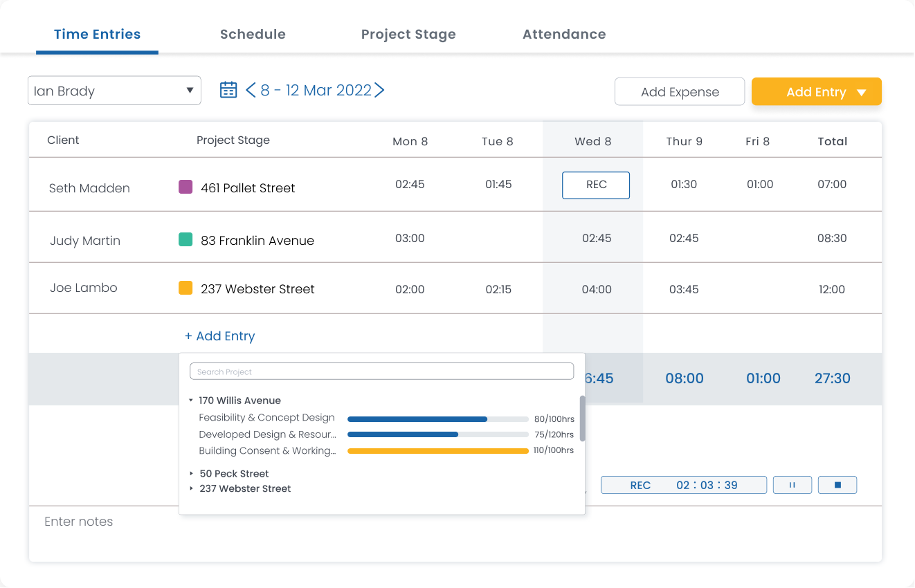Expand the 50 Peck Street project
Image resolution: width=915 pixels, height=588 pixels.
(x=192, y=473)
